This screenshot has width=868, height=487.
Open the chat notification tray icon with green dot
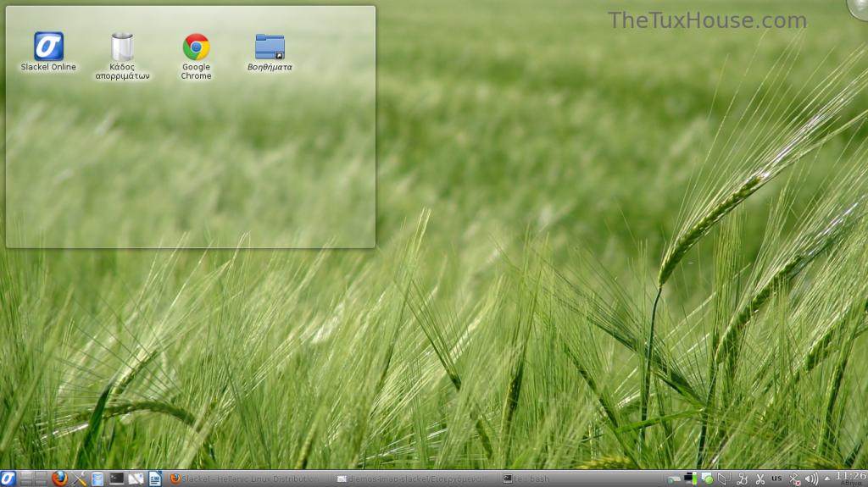(707, 479)
